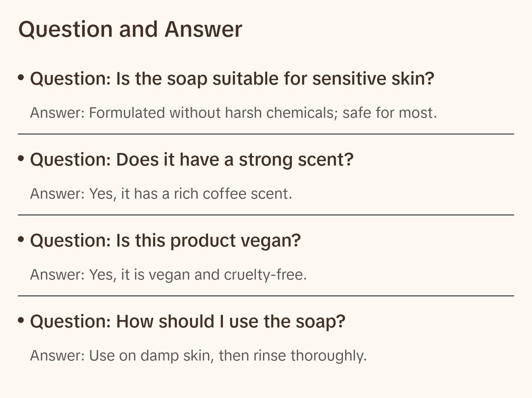Click the 'Question and Answer' heading
The image size is (532, 398).
click(x=130, y=29)
